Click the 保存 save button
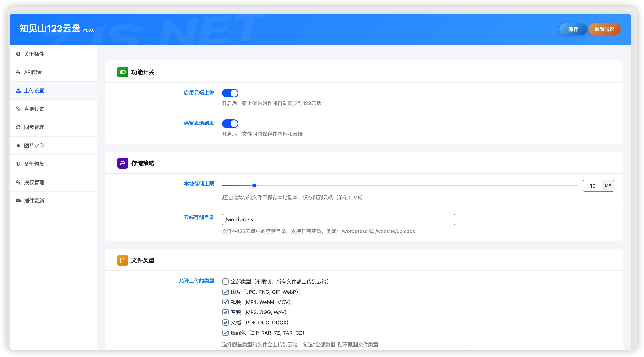The image size is (644, 357). tap(573, 29)
